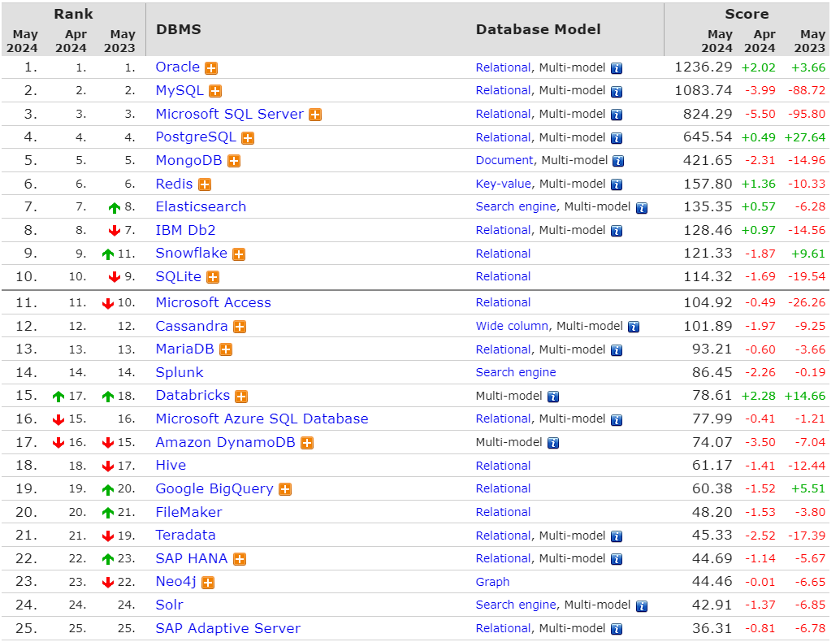Click the info icon in the Cassandra row
Viewport: 840px width, 642px height.
click(634, 327)
